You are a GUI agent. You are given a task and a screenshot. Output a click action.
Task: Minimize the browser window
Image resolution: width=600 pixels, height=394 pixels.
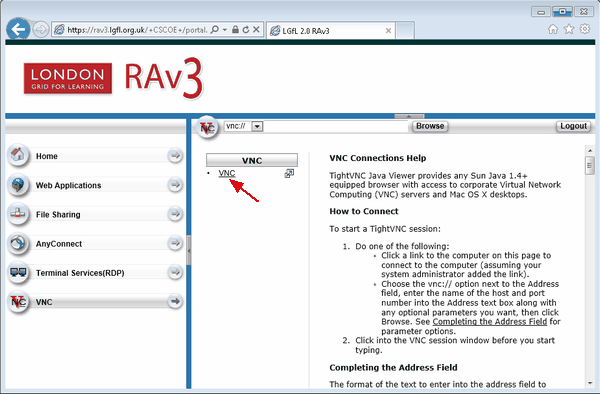click(x=541, y=12)
